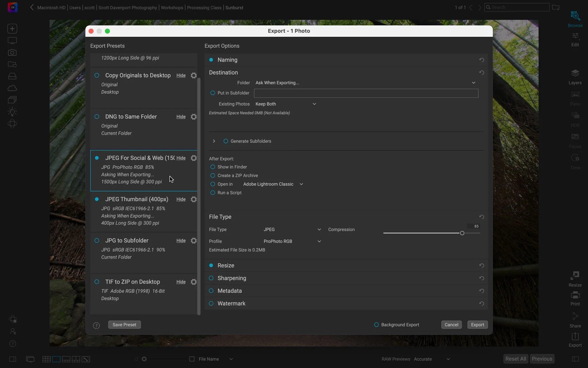Select the JPG to Subfolder preset
Viewport: 588px width, 368px height.
point(127,241)
